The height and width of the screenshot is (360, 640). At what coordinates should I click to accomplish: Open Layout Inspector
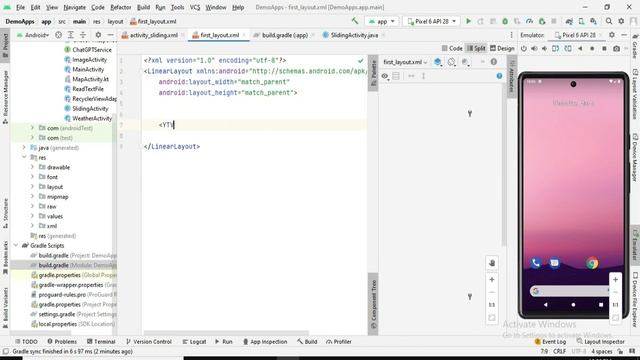[x=600, y=342]
